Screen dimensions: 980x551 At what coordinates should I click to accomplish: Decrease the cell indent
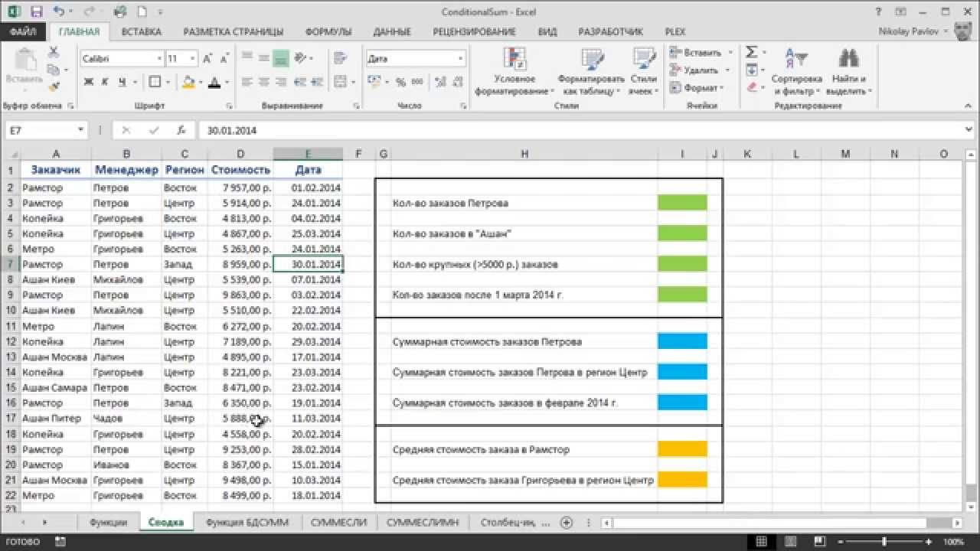(300, 82)
